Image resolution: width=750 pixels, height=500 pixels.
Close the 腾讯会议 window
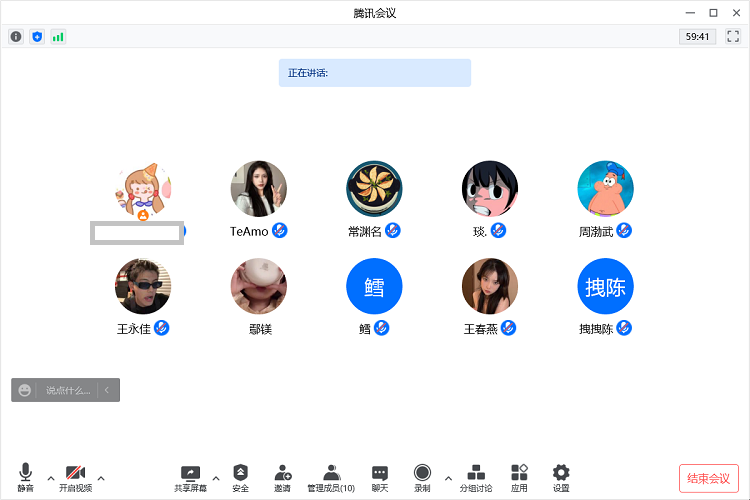tap(737, 13)
